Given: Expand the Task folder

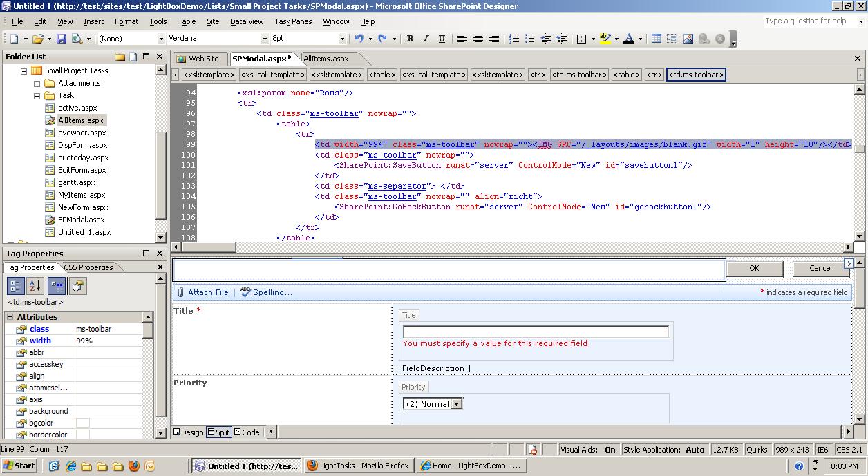Looking at the screenshot, I should [37, 95].
